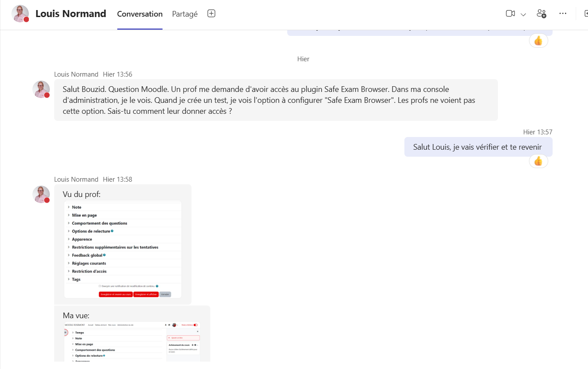Start a video call with Louis Normand
Viewport: 588px width, 369px height.
tap(510, 14)
